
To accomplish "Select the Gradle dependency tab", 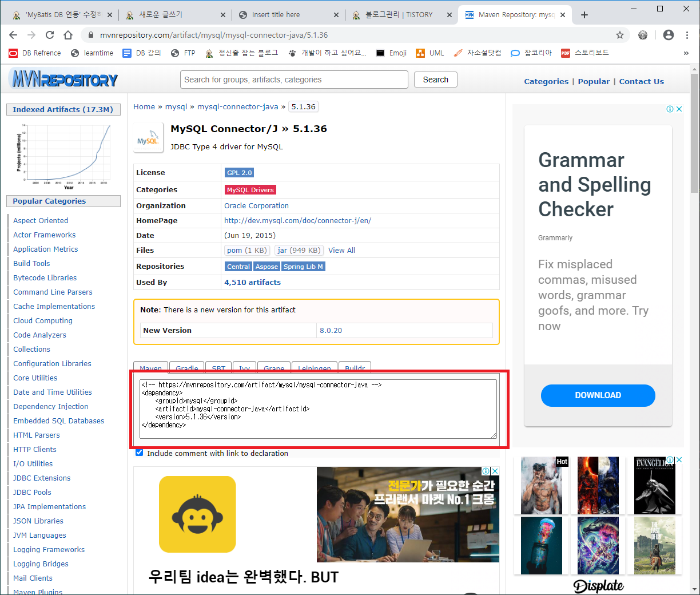I will coord(187,368).
